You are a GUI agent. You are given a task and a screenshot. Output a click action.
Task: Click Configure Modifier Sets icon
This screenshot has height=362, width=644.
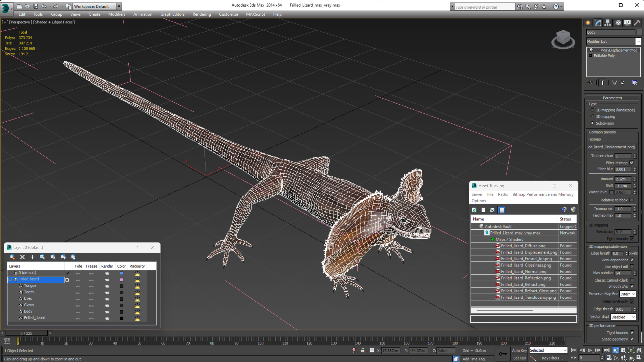point(635,83)
